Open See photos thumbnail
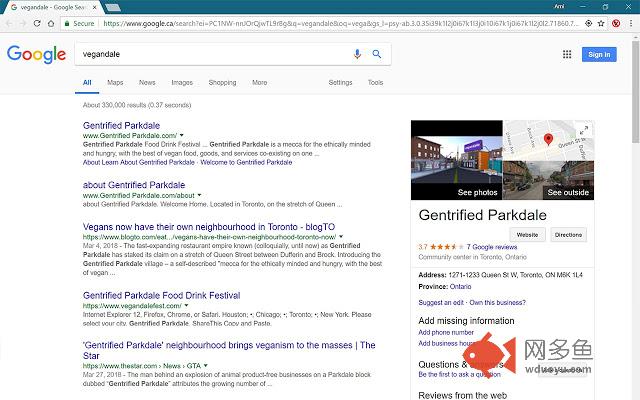The width and height of the screenshot is (640, 400). (457, 160)
